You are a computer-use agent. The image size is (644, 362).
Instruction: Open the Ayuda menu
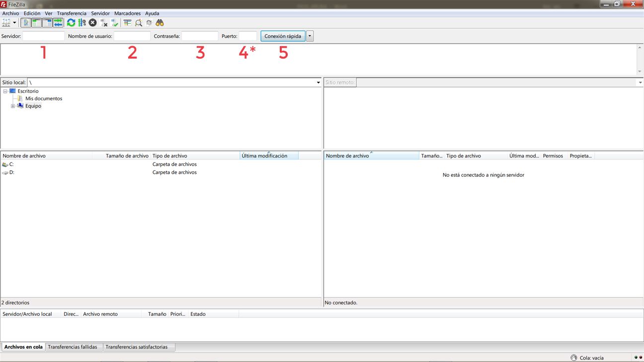[x=152, y=13]
